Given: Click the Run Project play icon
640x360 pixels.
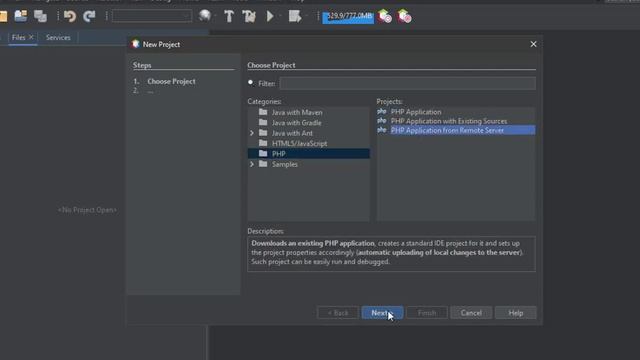Looking at the screenshot, I should click(x=270, y=16).
